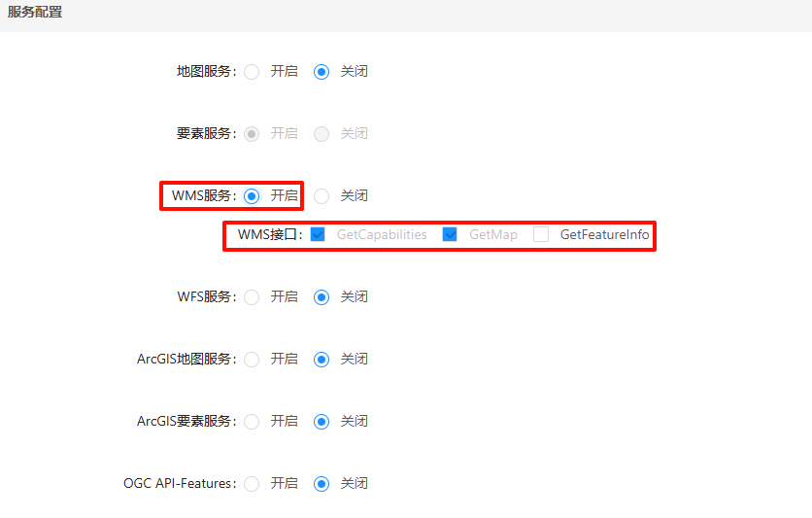Select 关闭 for ArcGIS地图服务
The width and height of the screenshot is (812, 518).
(321, 360)
